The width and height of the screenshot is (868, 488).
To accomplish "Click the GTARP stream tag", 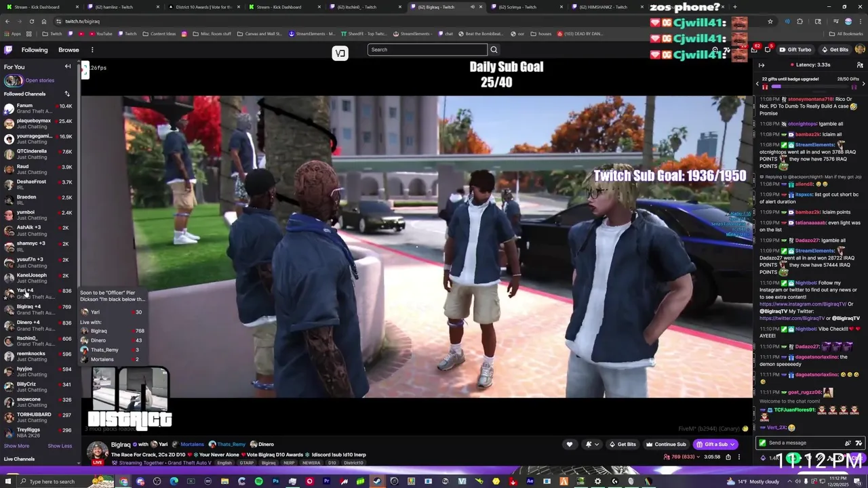I will click(247, 463).
